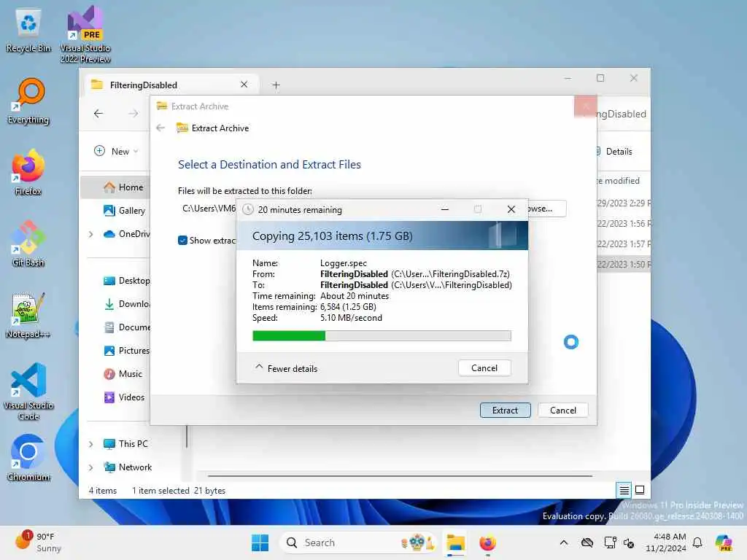
Task: Open Copilot Preview taskbar icon
Action: [724, 542]
